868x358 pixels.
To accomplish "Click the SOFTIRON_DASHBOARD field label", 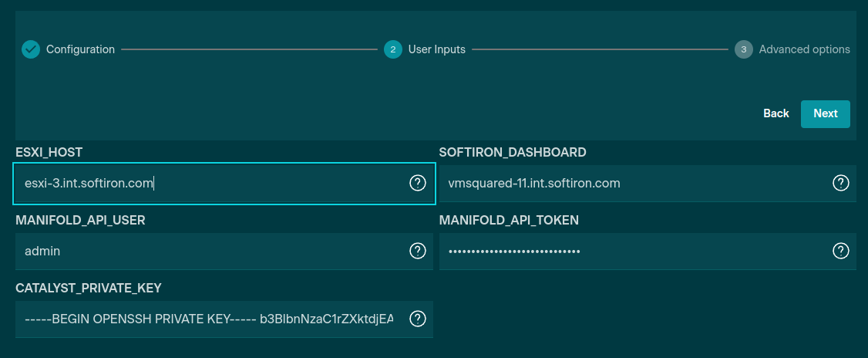I will point(513,152).
